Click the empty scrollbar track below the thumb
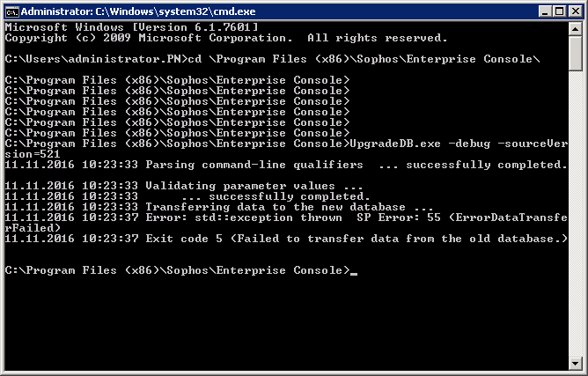The height and width of the screenshot is (376, 588). [x=575, y=214]
